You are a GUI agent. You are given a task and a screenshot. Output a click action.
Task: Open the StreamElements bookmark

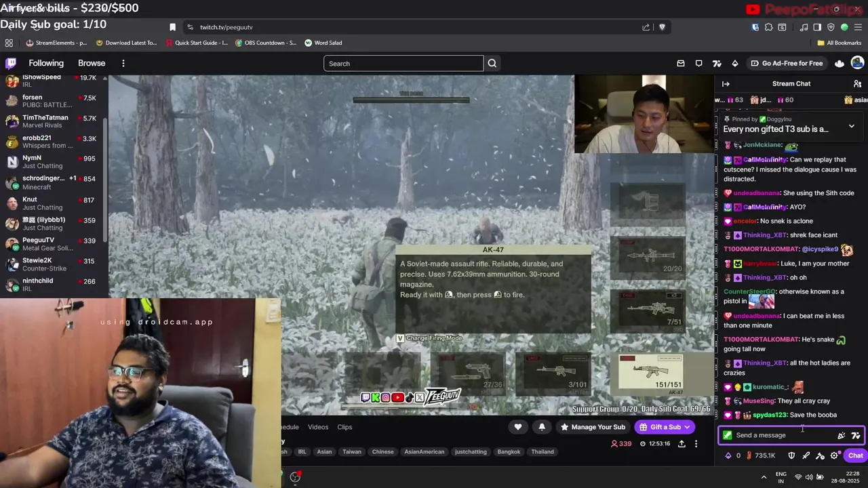(x=56, y=43)
